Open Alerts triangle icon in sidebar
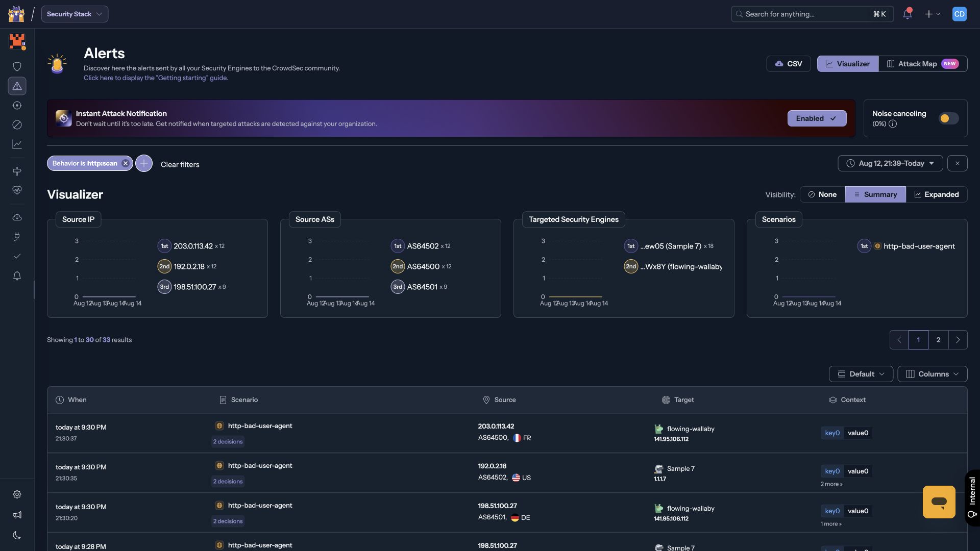980x551 pixels. click(17, 86)
